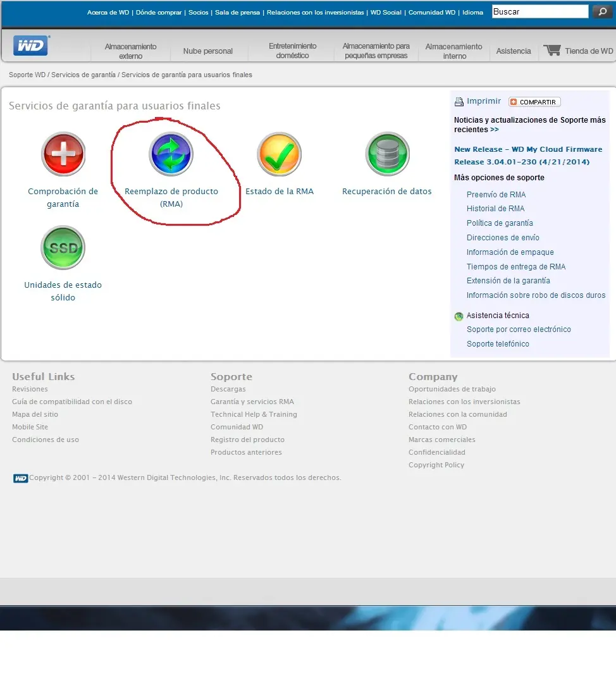Open New Release WD My Cloud Firmware link
This screenshot has height=683, width=616.
click(528, 156)
